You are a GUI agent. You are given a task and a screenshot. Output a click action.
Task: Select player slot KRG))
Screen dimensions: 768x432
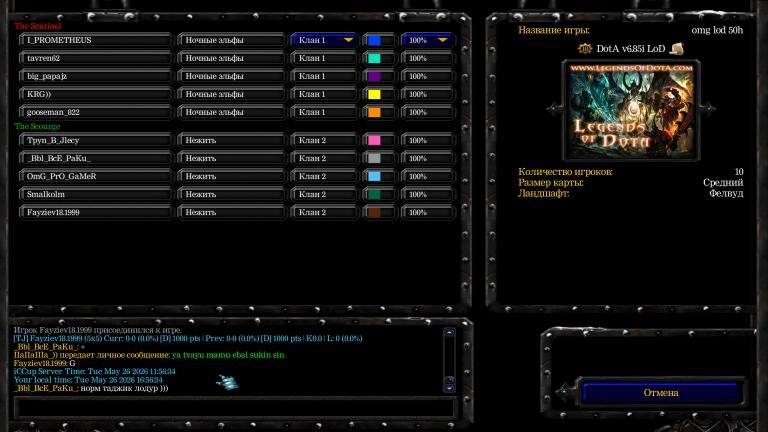coord(96,94)
